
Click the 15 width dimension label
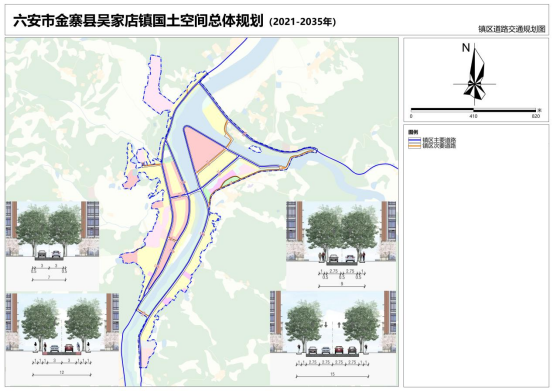(x=332, y=374)
